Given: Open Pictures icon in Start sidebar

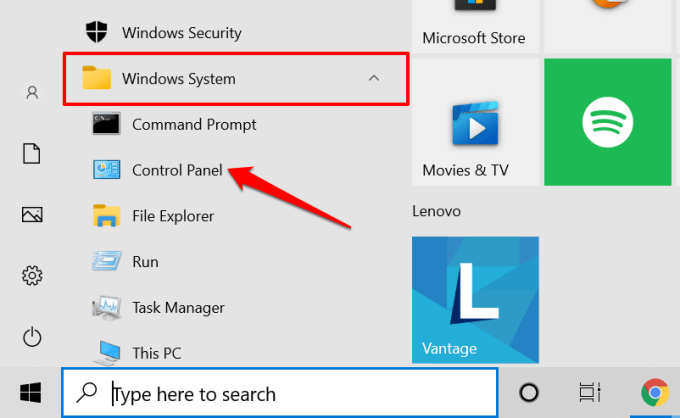Looking at the screenshot, I should coord(32,214).
